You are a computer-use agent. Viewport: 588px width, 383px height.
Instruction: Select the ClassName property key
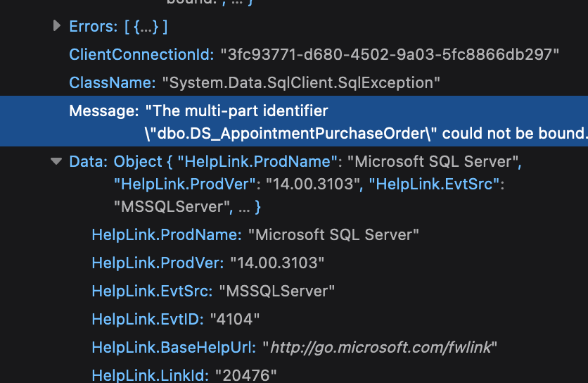(x=112, y=83)
